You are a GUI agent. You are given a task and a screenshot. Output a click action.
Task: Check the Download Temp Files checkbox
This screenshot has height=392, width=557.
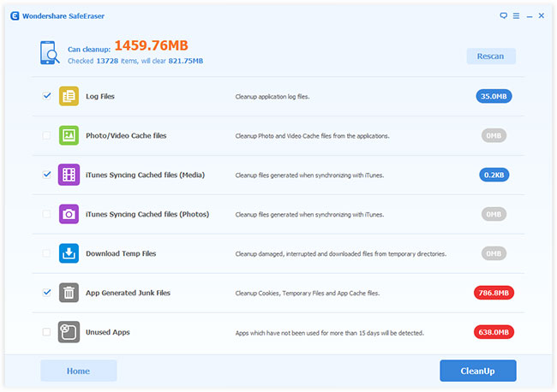click(46, 253)
